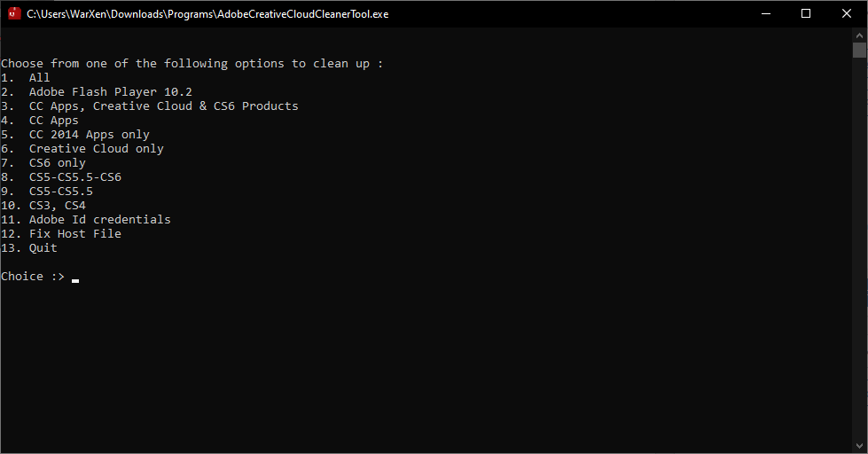Click the Adobe cleaner icon in title bar
Image resolution: width=868 pixels, height=454 pixels.
13,13
